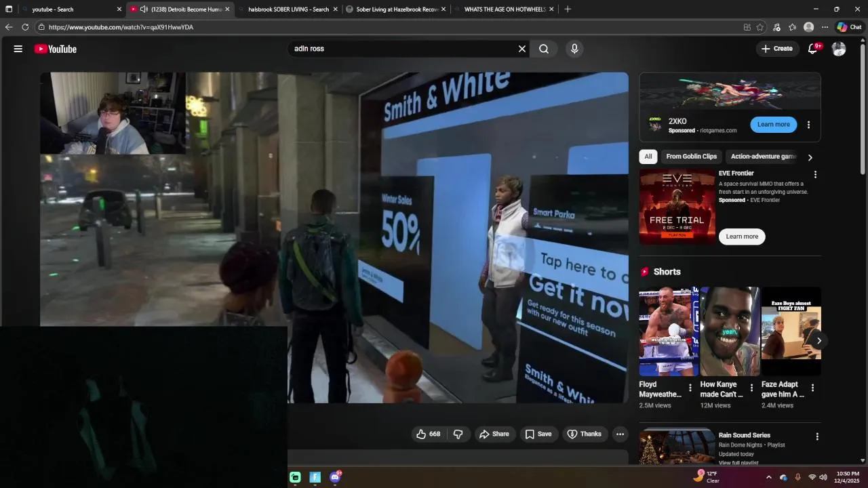Open the tab actions menu icon
This screenshot has height=488, width=868.
click(9, 9)
